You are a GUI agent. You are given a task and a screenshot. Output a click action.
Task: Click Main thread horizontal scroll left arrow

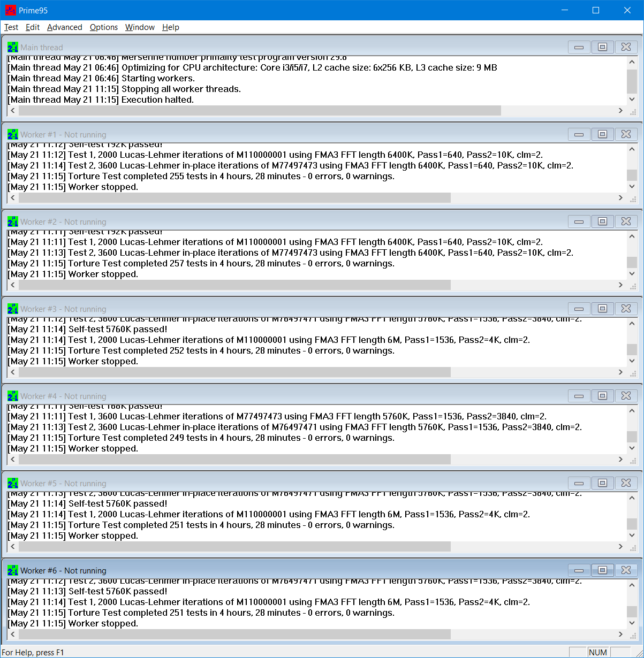click(x=13, y=111)
